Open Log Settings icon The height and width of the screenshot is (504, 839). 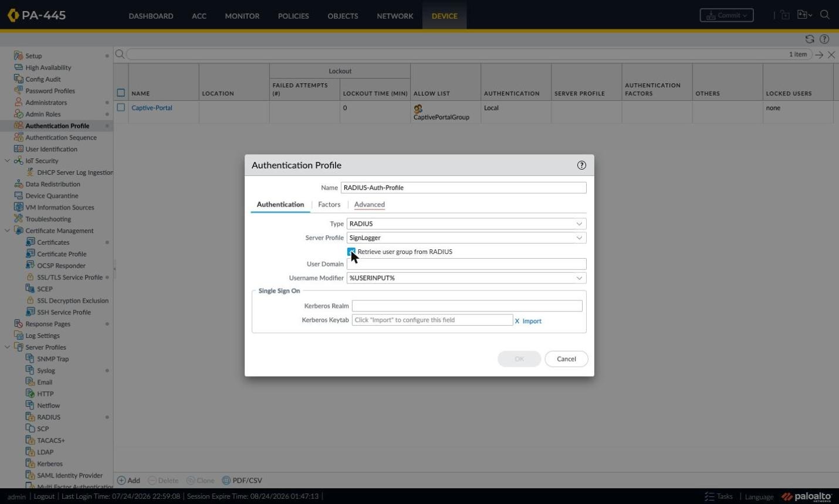(18, 336)
